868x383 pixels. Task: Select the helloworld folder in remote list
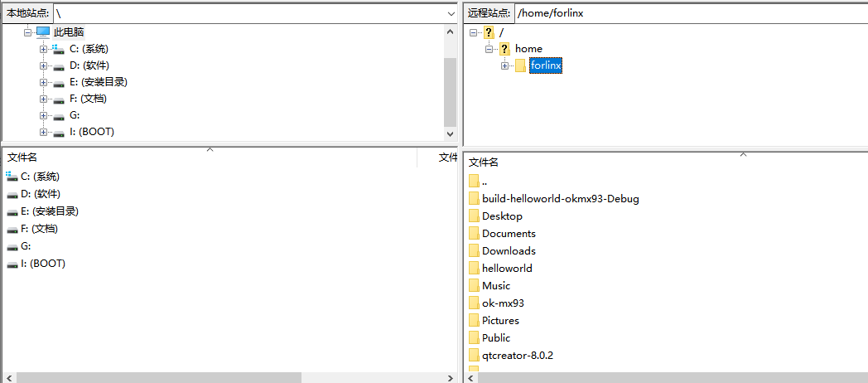[x=507, y=268]
